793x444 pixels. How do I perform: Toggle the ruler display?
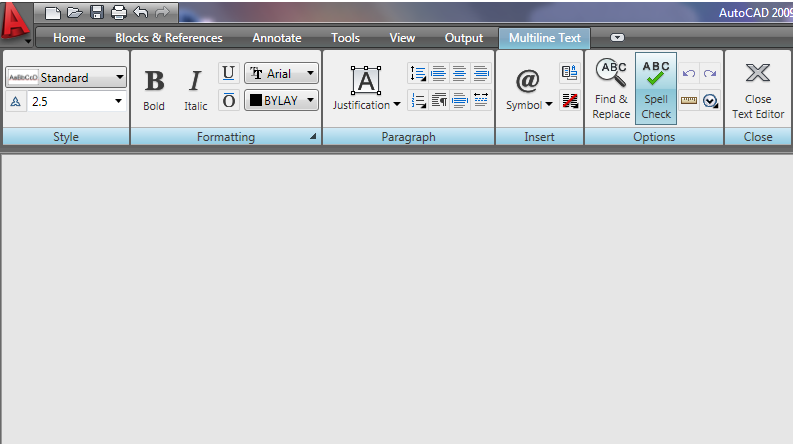688,101
